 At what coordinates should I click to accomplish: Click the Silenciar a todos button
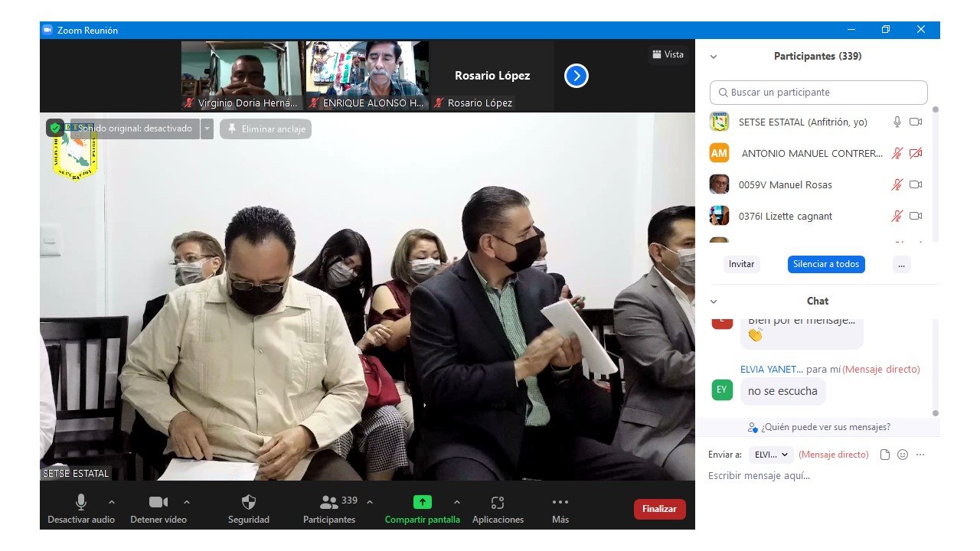click(x=826, y=264)
